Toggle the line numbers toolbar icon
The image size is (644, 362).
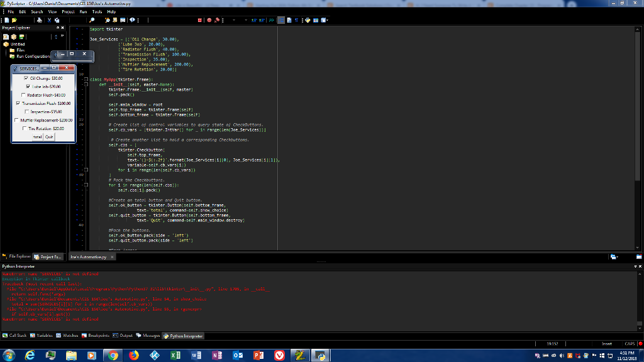click(281, 19)
